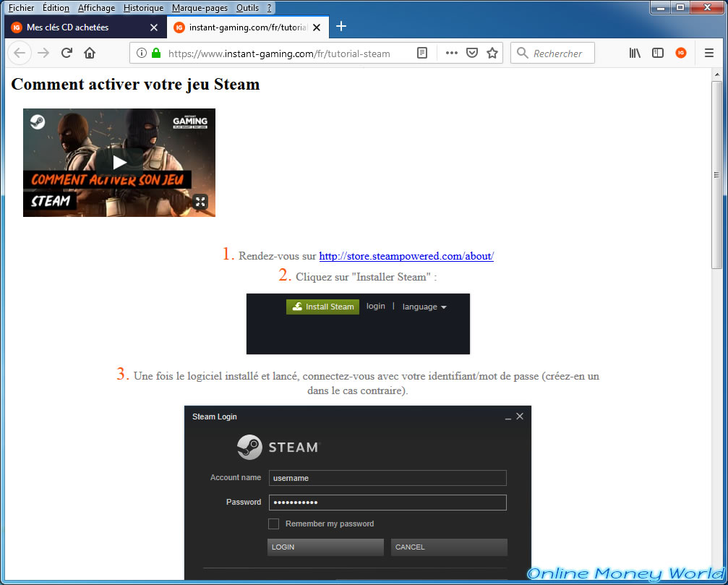Select the instant-gaming tutorial tab
This screenshot has height=585, width=728.
click(x=248, y=27)
